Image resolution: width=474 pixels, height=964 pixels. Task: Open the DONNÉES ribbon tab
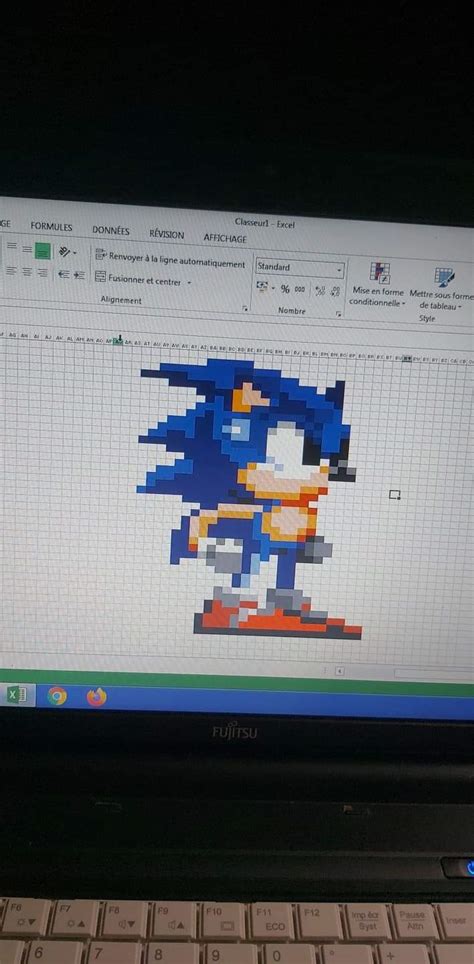click(111, 230)
